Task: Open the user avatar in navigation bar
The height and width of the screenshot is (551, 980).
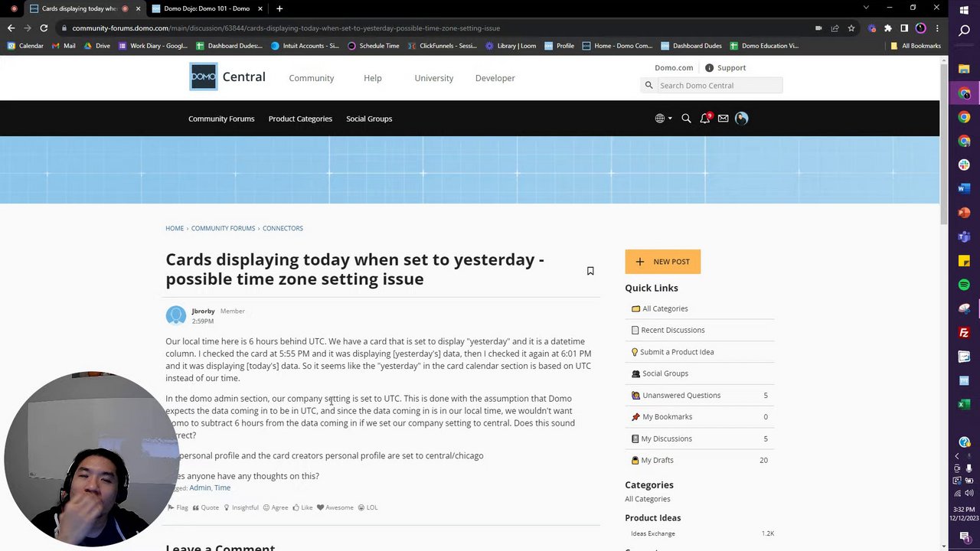Action: (741, 119)
